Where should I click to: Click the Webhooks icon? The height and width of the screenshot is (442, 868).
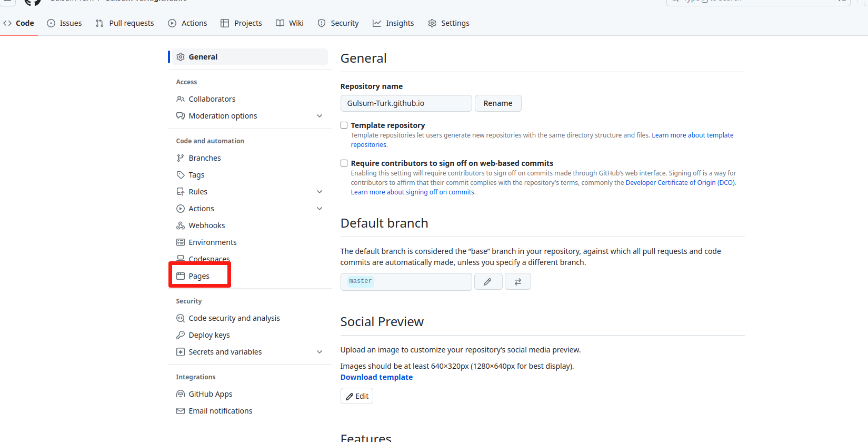click(181, 225)
